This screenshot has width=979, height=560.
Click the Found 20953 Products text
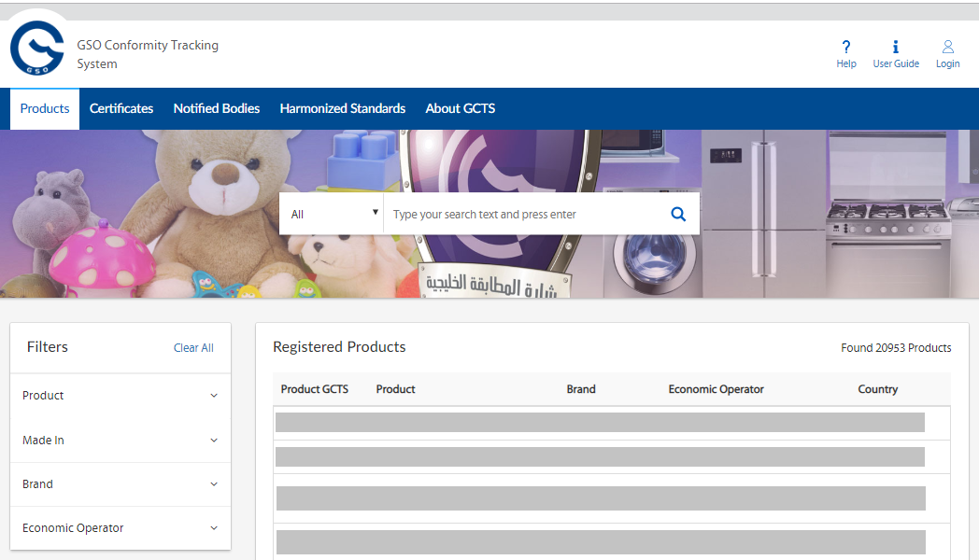click(896, 348)
